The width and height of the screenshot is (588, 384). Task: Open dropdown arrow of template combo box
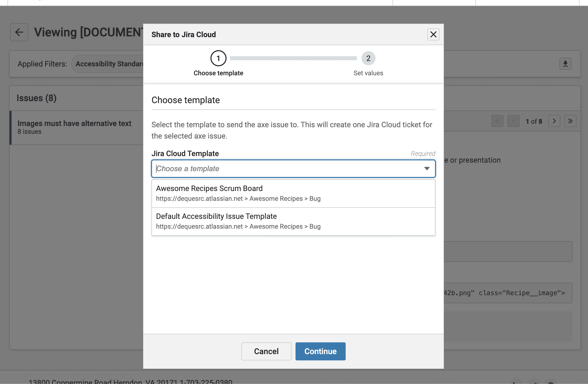point(427,169)
